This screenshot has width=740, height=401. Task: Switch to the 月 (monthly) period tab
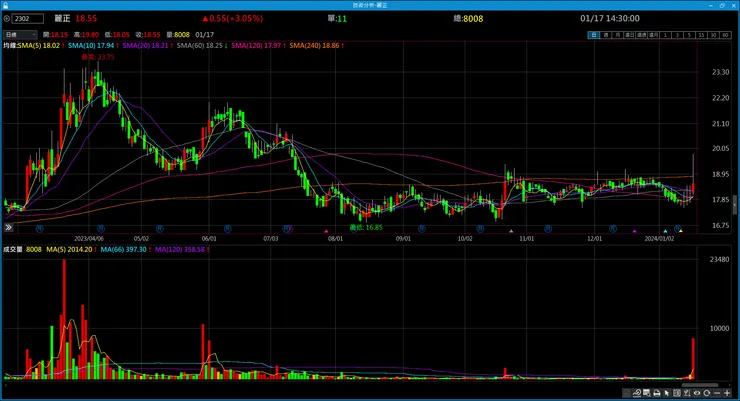(x=617, y=35)
